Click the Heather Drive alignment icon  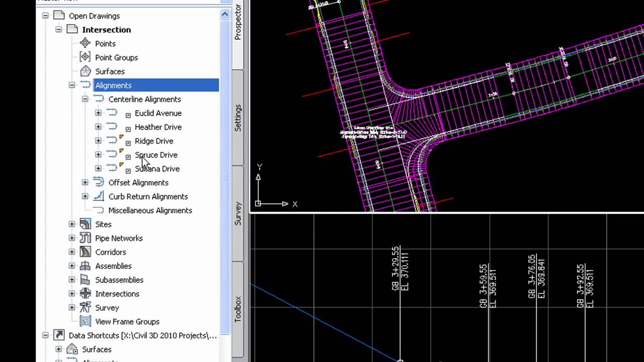coord(112,127)
